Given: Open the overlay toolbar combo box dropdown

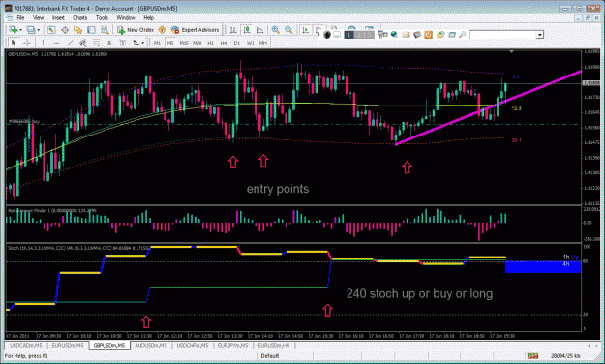Looking at the screenshot, I should tap(540, 35).
